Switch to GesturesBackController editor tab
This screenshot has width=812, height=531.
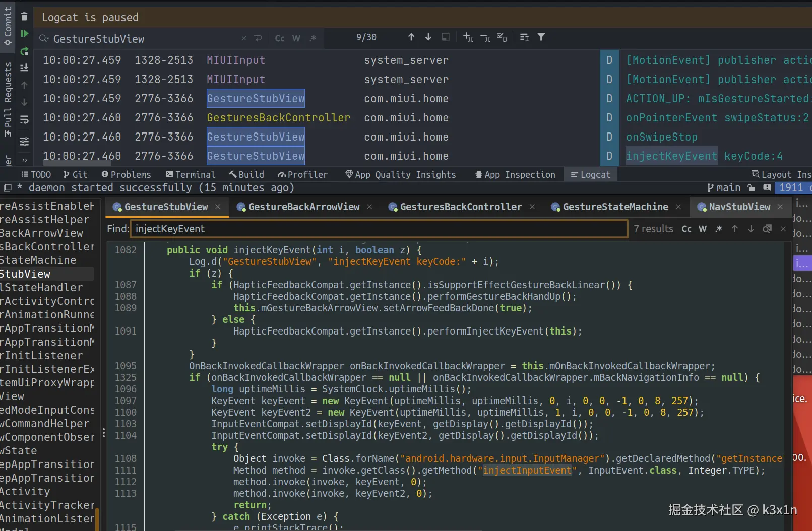coord(460,207)
